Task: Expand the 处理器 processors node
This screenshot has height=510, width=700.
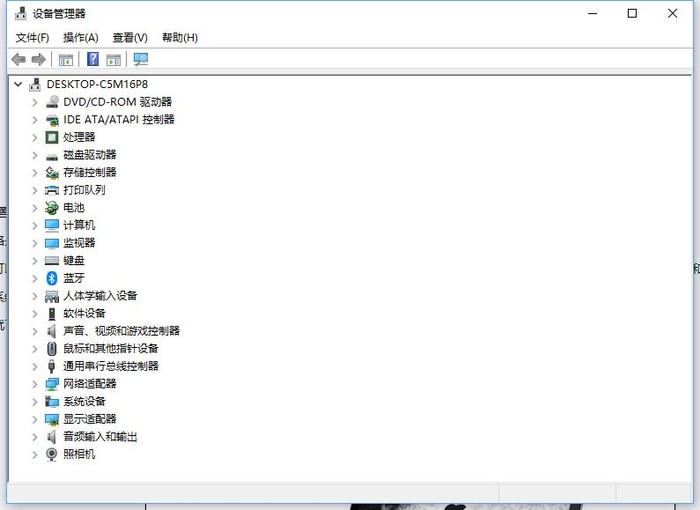Action: [35, 137]
